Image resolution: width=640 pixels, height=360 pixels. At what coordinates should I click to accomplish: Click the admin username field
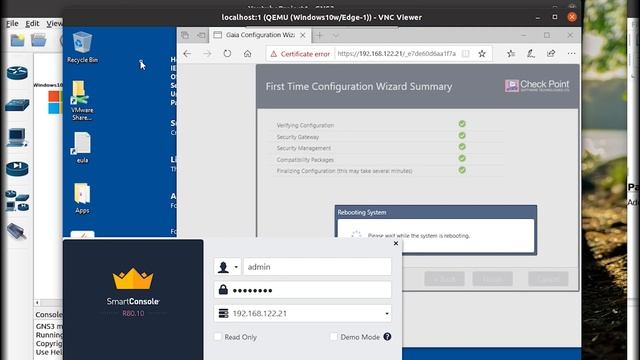click(x=317, y=267)
